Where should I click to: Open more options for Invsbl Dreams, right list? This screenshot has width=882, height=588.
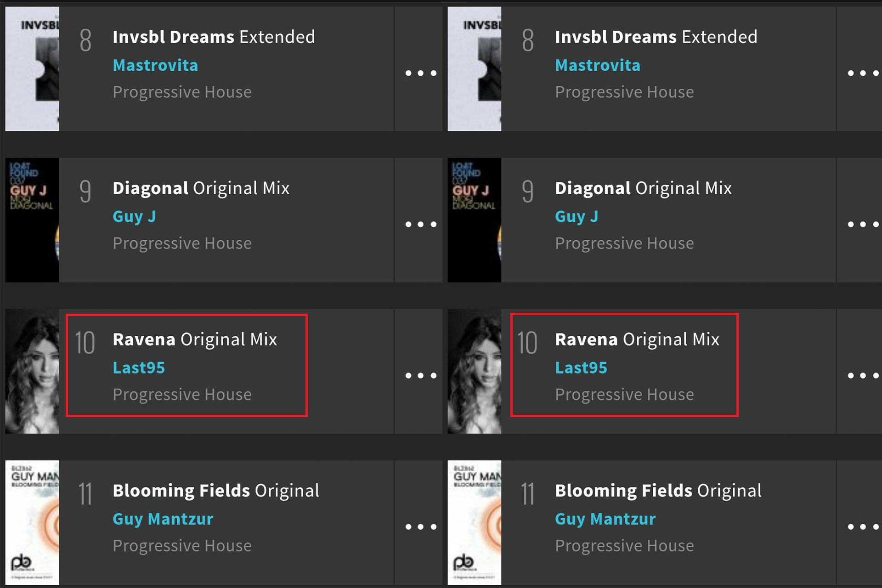[863, 73]
